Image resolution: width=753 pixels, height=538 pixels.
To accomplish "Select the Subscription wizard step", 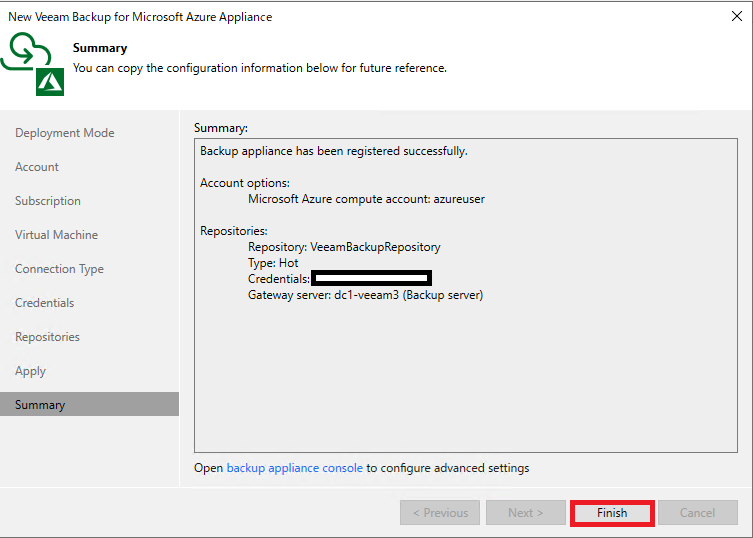I will tap(48, 201).
